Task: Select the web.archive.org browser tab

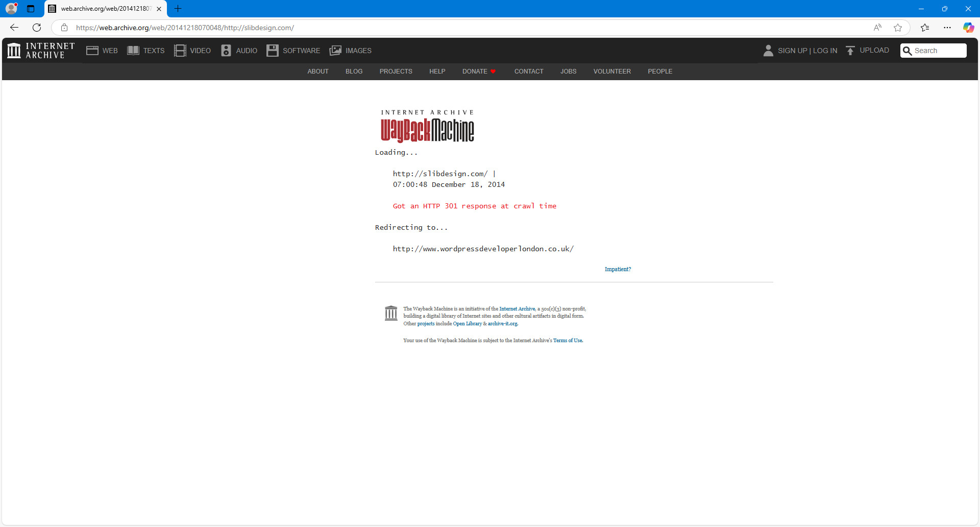Action: pyautogui.click(x=106, y=9)
